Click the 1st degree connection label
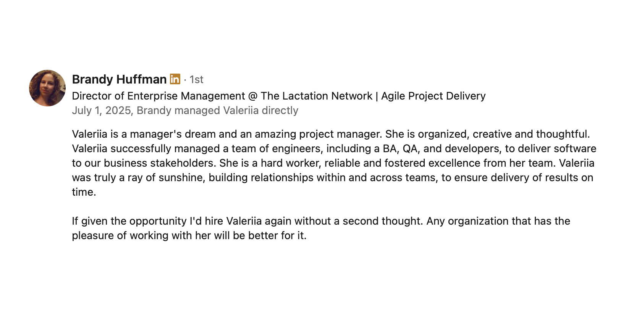 196,79
